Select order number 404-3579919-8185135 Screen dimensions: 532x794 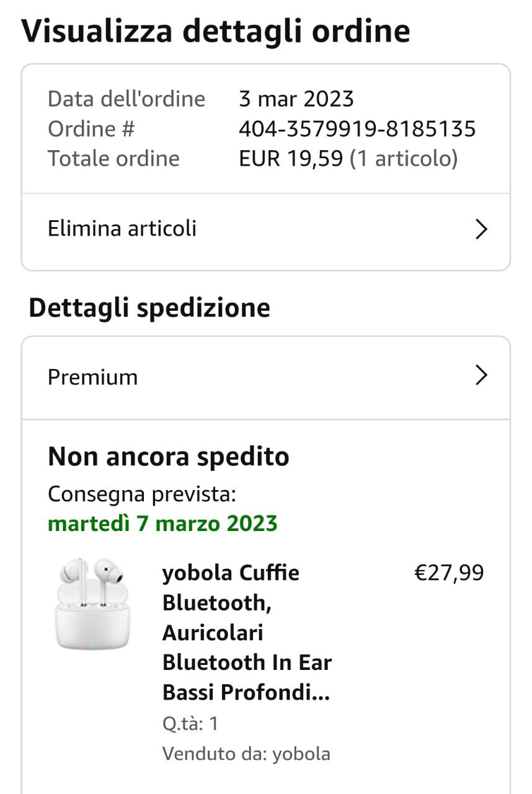357,129
